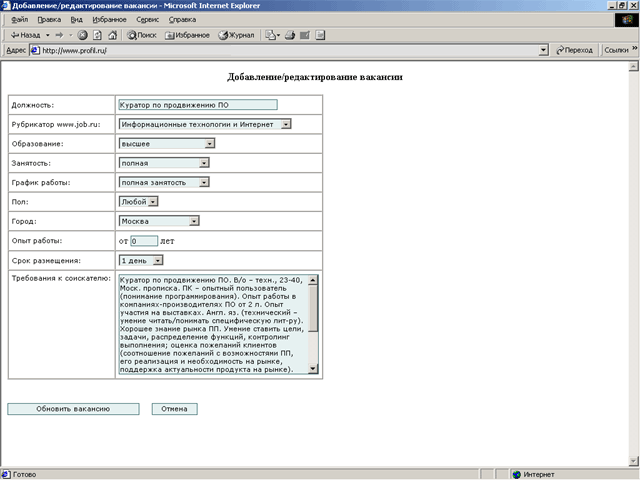Expand the address bar dropdown arrow
The image size is (640, 480).
coord(543,51)
